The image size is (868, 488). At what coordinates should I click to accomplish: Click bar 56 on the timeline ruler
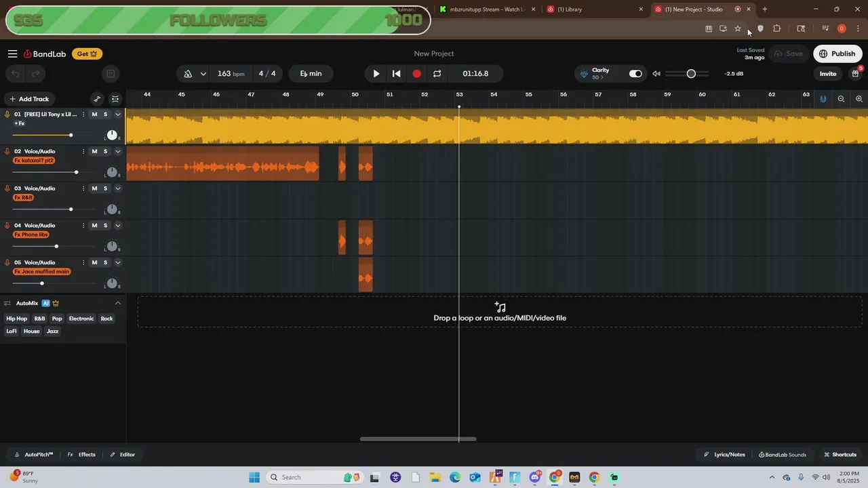(563, 94)
